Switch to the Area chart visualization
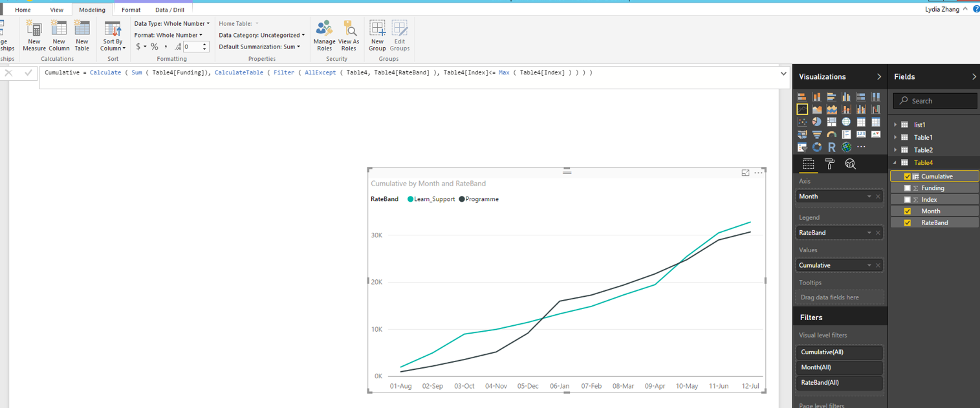 (817, 109)
